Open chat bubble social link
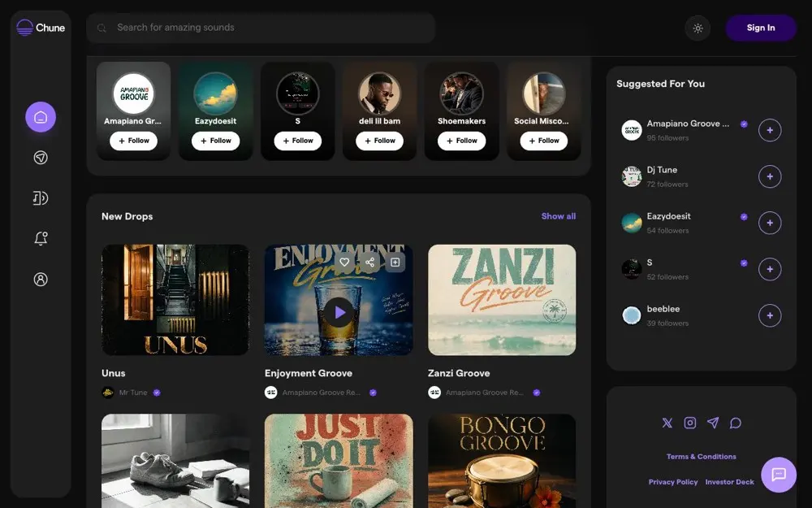 point(736,423)
